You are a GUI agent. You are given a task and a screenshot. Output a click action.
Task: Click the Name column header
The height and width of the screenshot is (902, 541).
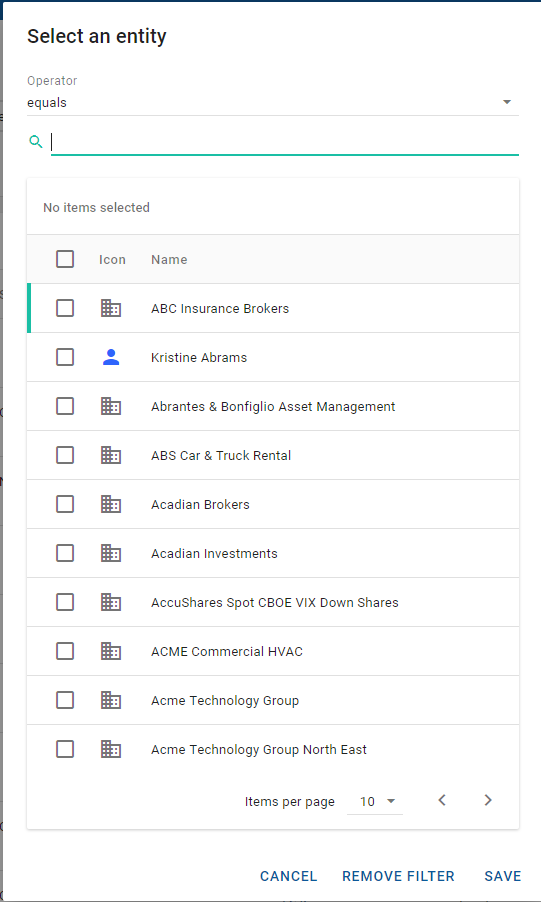coord(169,259)
